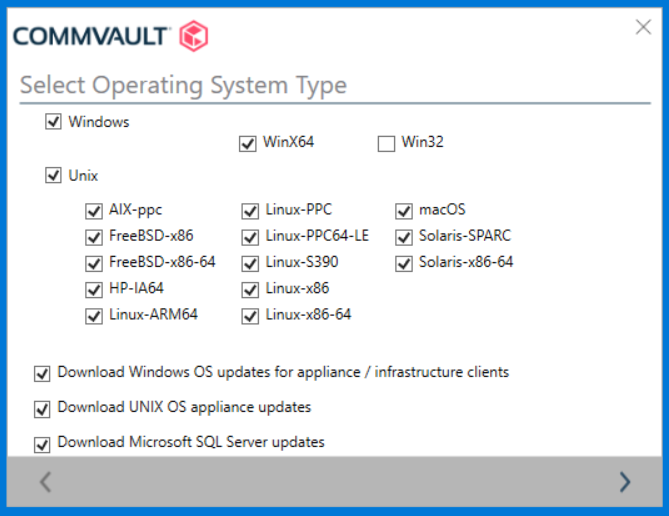Uncheck Download Microsoft SQL Server updates
This screenshot has height=516, width=669.
point(42,444)
